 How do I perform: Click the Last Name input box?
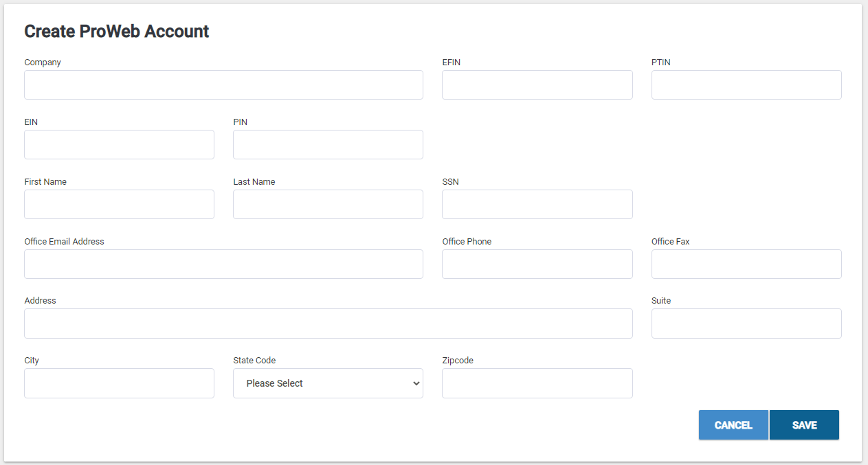tap(328, 204)
